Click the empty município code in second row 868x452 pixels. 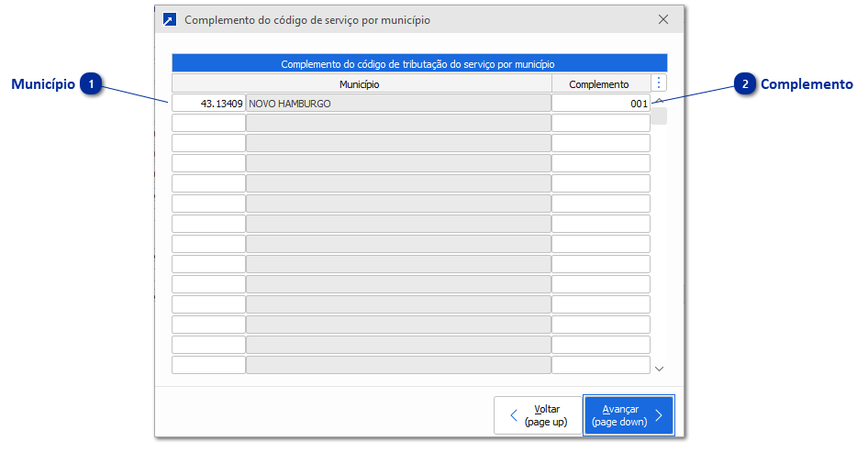(x=208, y=124)
